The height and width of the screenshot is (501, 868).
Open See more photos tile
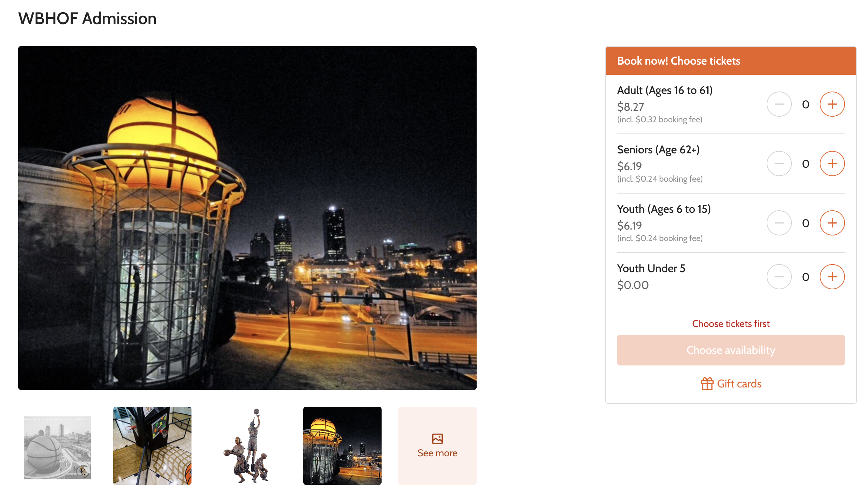[437, 446]
